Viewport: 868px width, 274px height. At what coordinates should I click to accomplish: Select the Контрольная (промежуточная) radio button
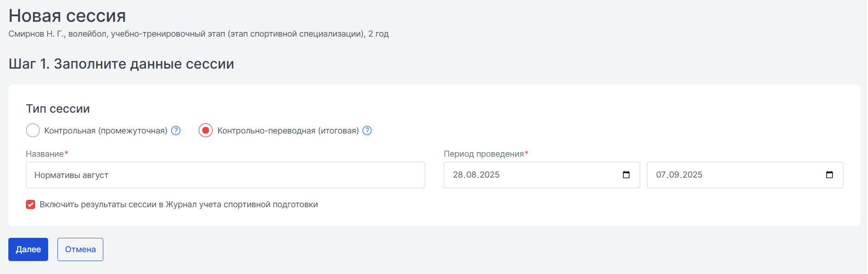33,131
